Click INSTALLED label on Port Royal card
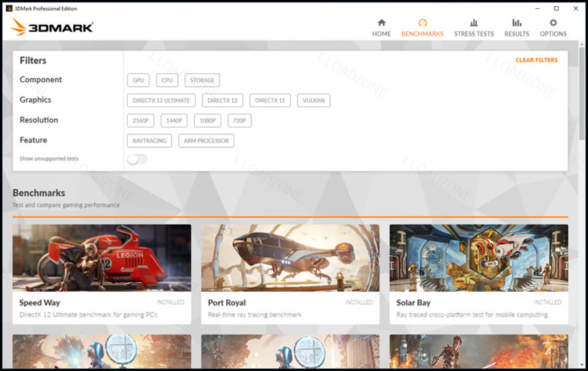 [x=359, y=302]
